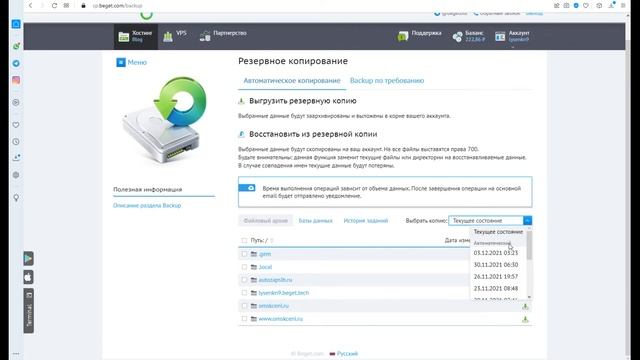
Task: Open the Поддержка section icon
Action: click(x=403, y=36)
